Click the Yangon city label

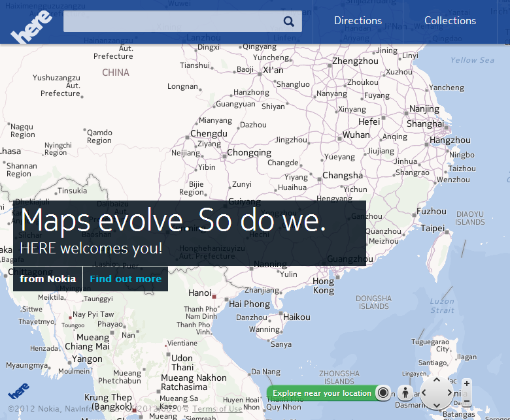tap(87, 359)
